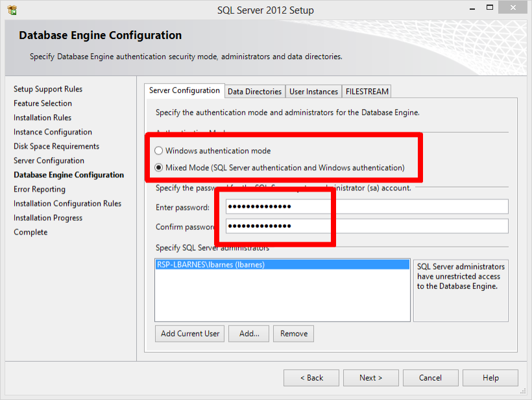Select Mixed Mode authentication radio button
The image size is (532, 400).
159,168
